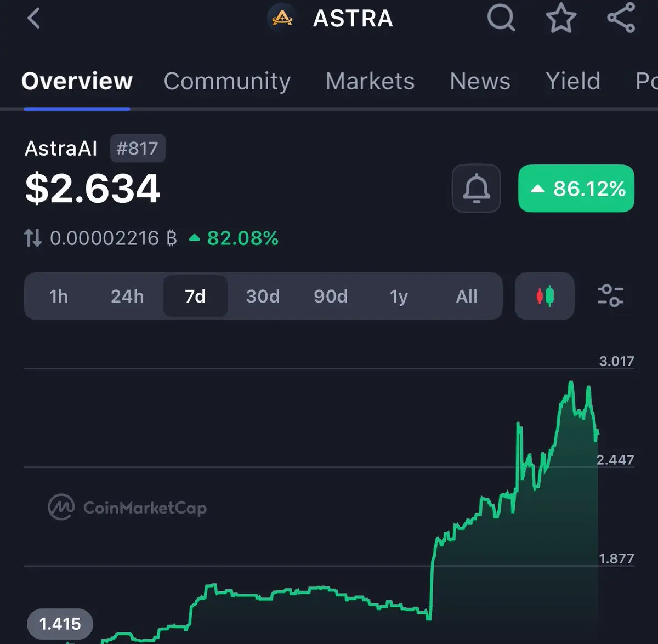The image size is (658, 644).
Task: Pick the 1y chart range
Action: [x=399, y=297]
